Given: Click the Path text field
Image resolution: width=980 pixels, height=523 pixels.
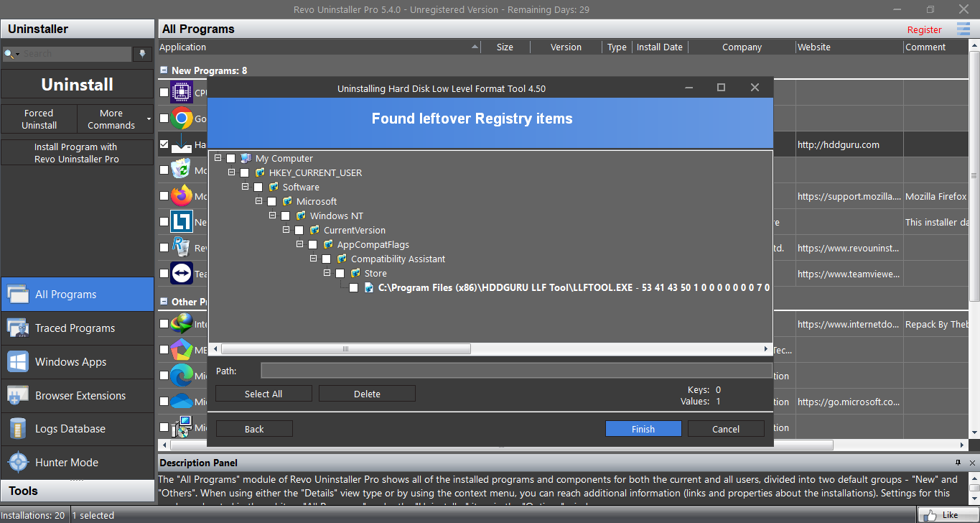Looking at the screenshot, I should (x=515, y=371).
